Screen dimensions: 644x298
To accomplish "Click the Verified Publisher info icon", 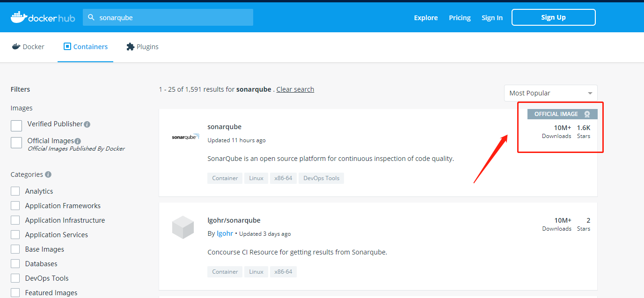I will [x=87, y=124].
